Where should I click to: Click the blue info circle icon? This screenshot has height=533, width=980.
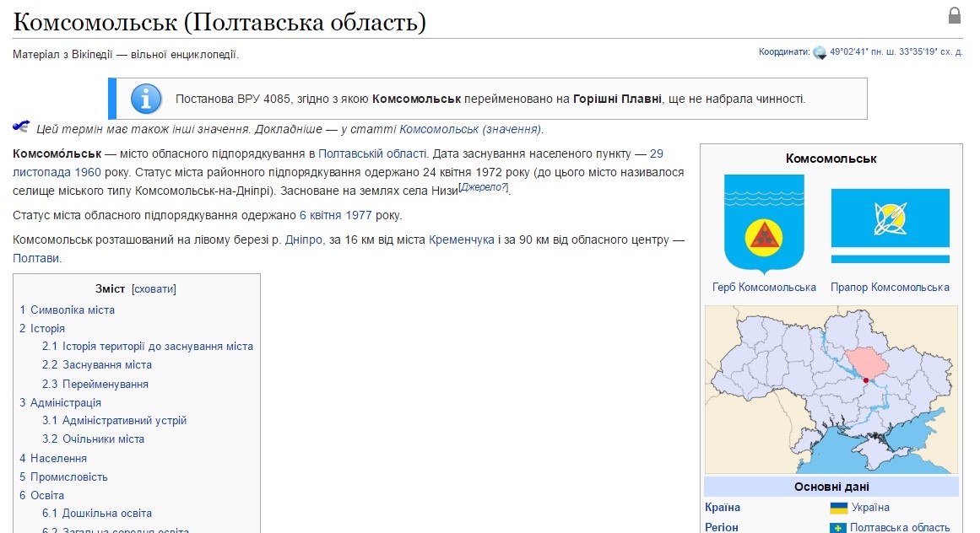coord(146,99)
